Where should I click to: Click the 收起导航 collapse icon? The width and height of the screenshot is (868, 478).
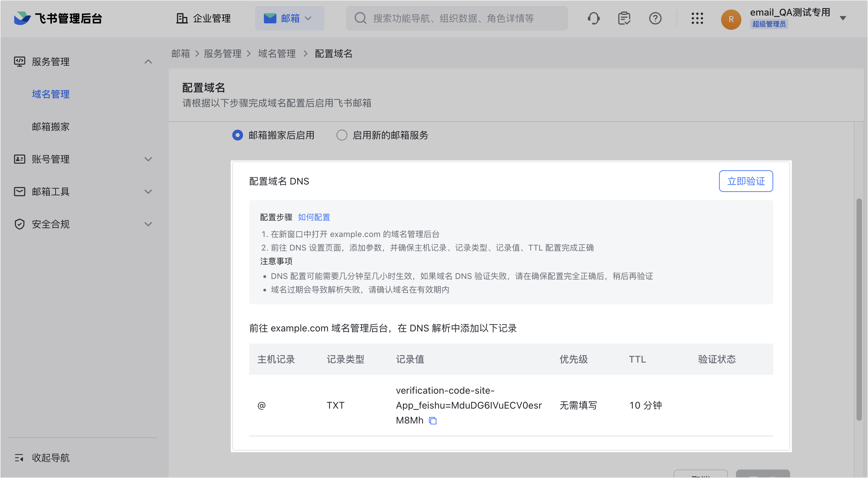[19, 458]
